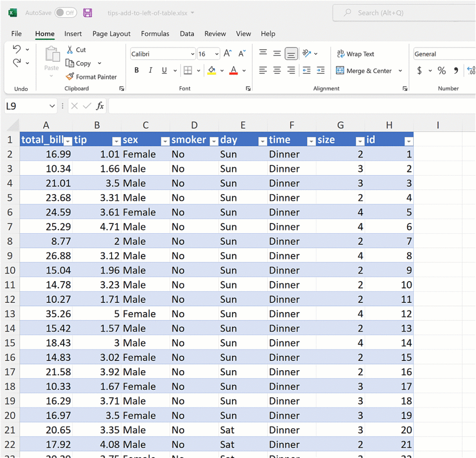Switch to the Insert tab

click(x=73, y=34)
